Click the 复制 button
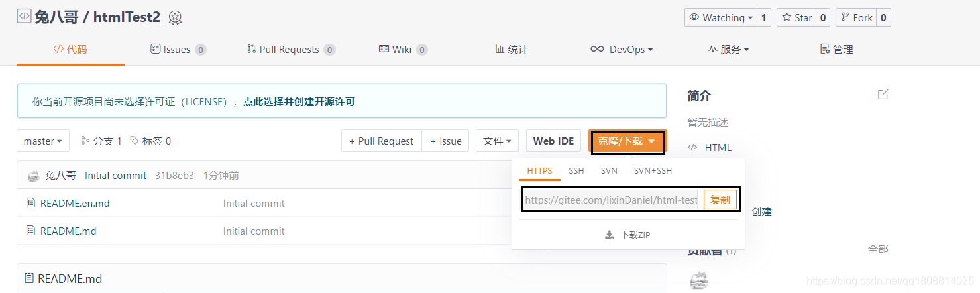 click(720, 200)
